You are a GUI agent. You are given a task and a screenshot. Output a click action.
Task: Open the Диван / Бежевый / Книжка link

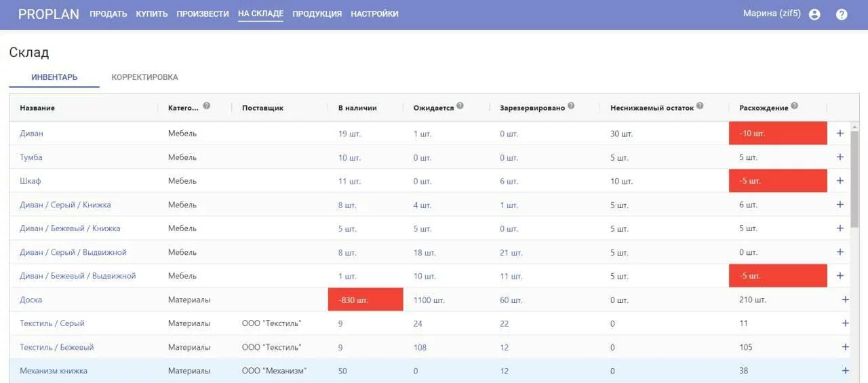coord(70,228)
